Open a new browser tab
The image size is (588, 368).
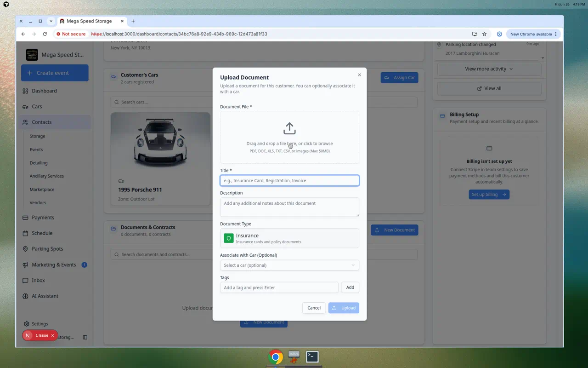coord(133,21)
